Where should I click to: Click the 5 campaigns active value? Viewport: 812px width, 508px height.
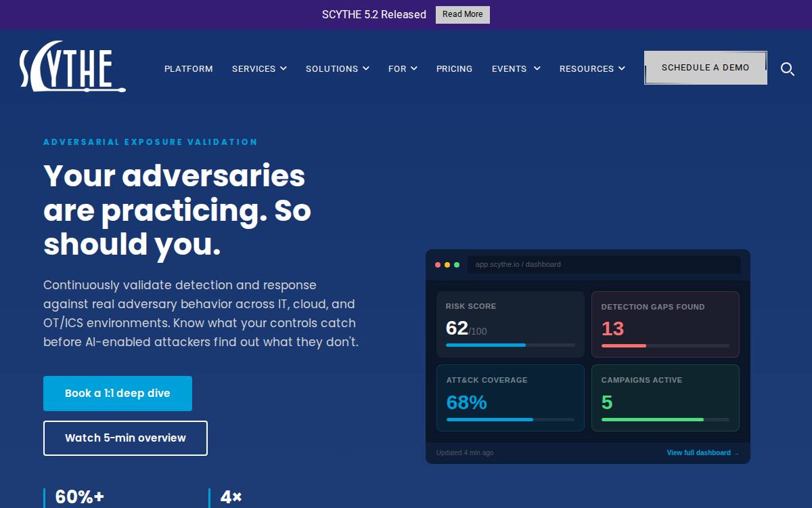(607, 402)
